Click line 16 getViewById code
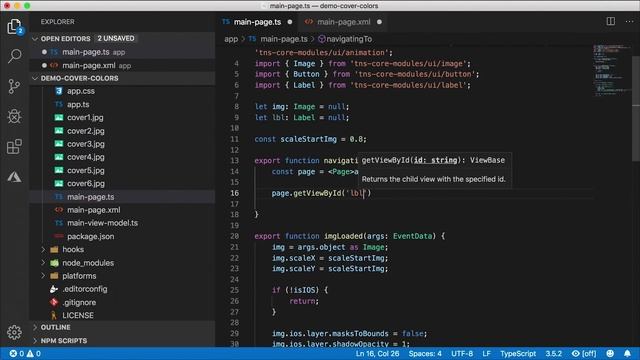The width and height of the screenshot is (640, 360). pyautogui.click(x=321, y=193)
